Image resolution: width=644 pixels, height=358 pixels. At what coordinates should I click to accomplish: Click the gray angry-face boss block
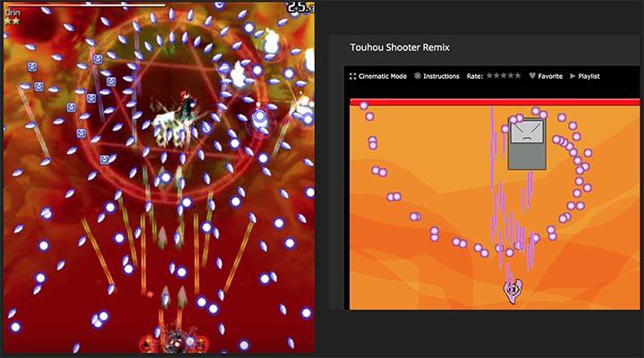tap(527, 144)
